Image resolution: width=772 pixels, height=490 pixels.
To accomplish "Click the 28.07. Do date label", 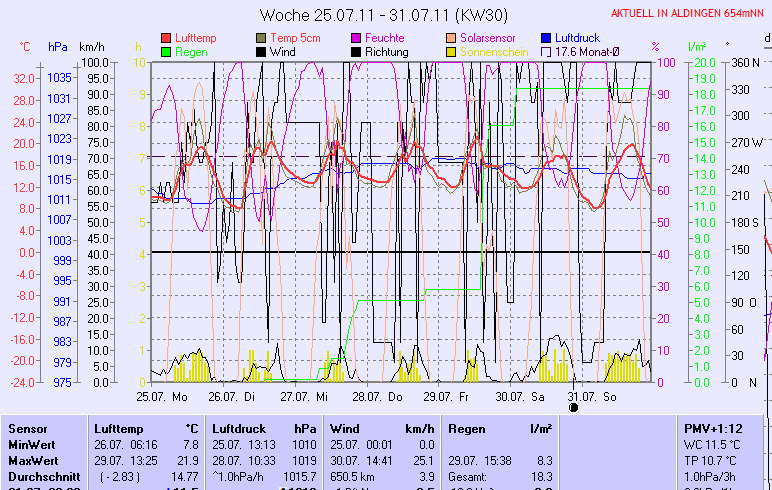I will point(381,396).
